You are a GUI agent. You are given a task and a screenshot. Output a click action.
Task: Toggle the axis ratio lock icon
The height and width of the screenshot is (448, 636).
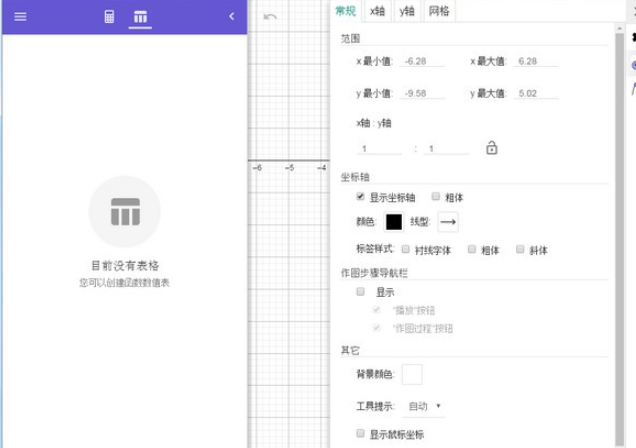(492, 148)
